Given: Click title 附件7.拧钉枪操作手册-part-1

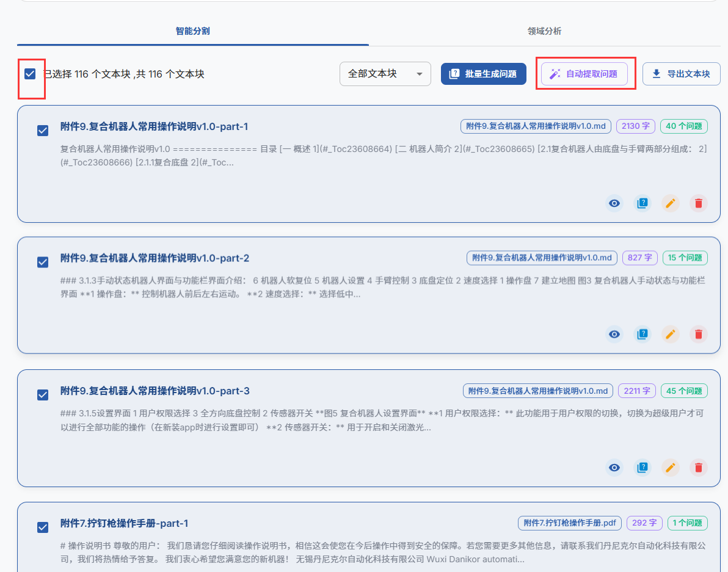Looking at the screenshot, I should (x=125, y=523).
